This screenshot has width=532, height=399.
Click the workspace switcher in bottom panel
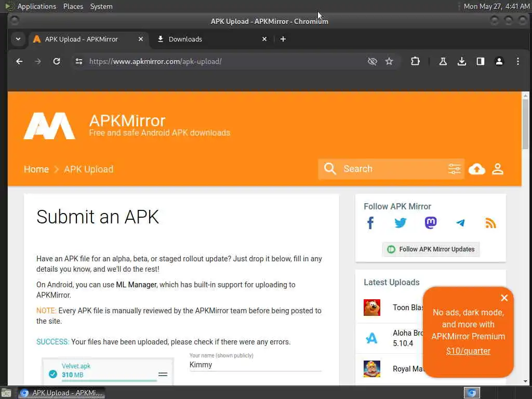pos(472,393)
